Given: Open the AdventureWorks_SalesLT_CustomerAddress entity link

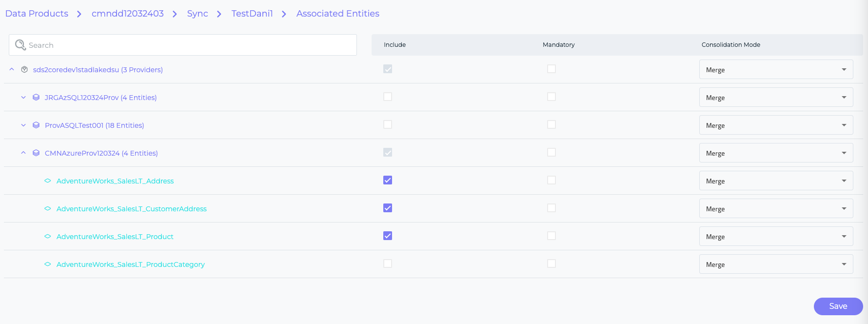Looking at the screenshot, I should 132,209.
